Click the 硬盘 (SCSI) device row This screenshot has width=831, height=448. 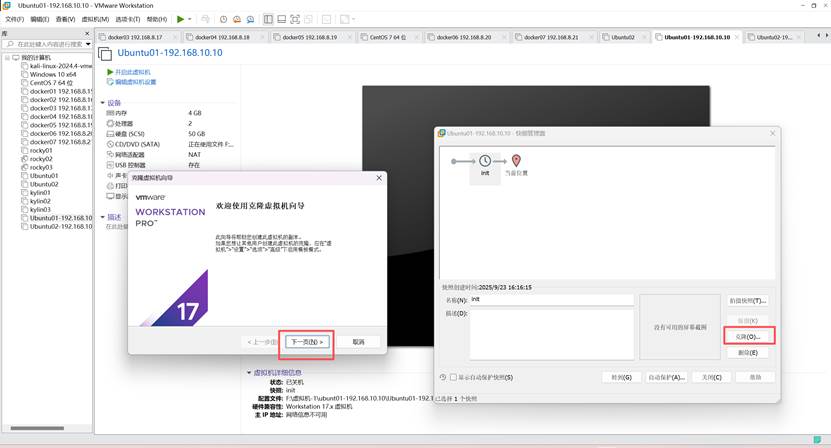[x=170, y=134]
